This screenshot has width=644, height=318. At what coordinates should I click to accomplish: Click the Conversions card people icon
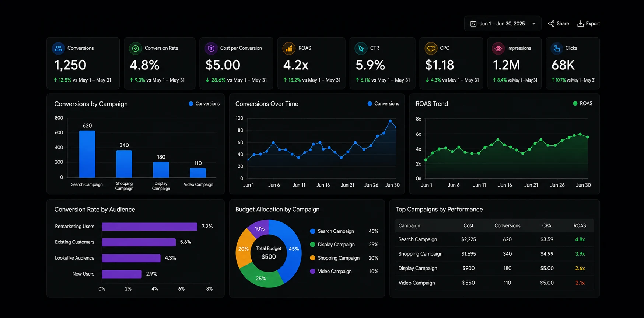[x=58, y=48]
